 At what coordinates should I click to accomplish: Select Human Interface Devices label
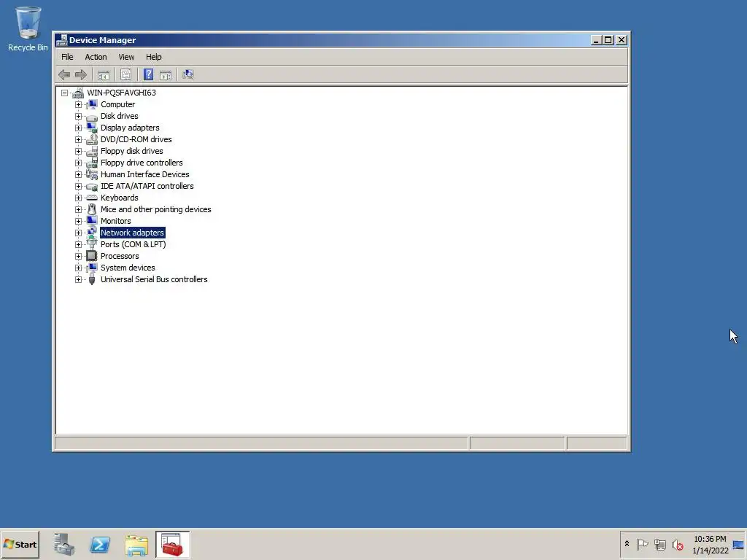click(145, 174)
